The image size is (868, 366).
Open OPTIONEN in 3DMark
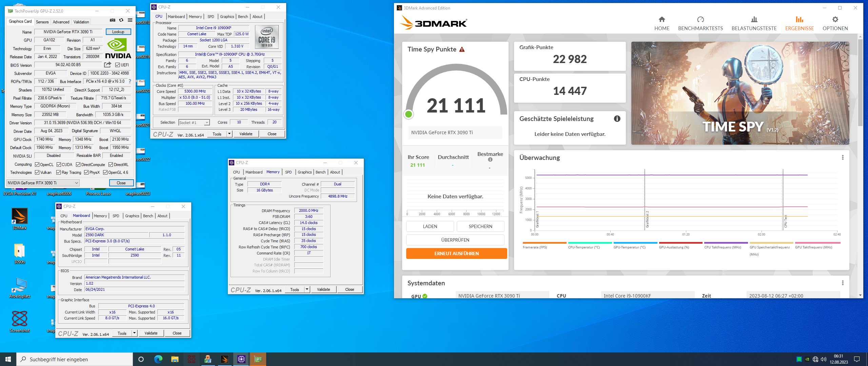835,23
